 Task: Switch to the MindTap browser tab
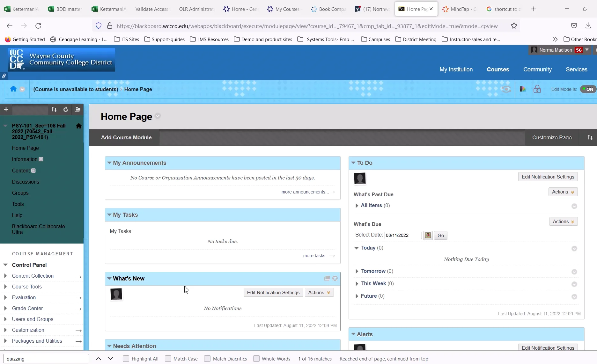[460, 9]
